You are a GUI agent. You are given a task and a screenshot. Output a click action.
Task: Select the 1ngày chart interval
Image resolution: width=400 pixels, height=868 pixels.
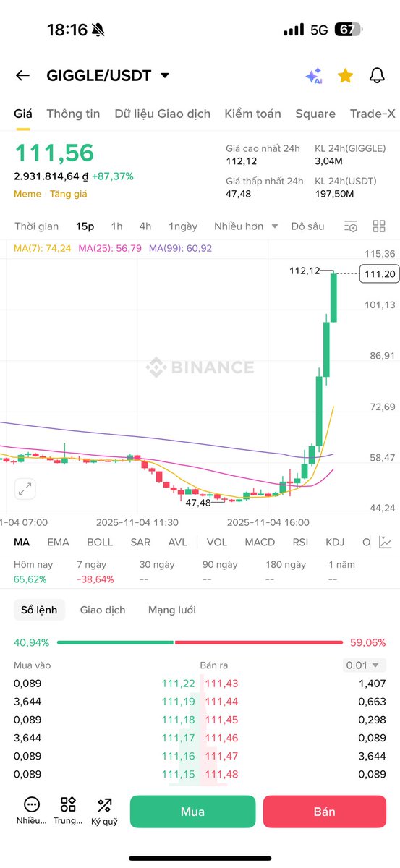(183, 226)
